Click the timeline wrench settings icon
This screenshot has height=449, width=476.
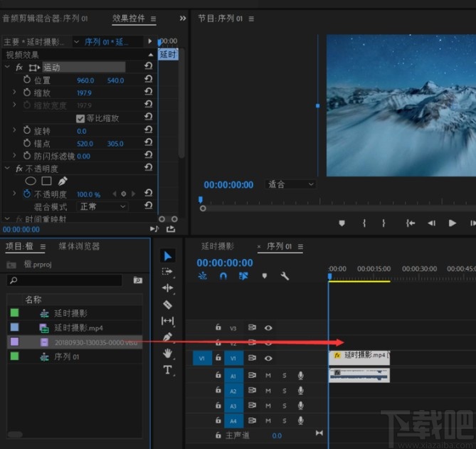pos(285,276)
